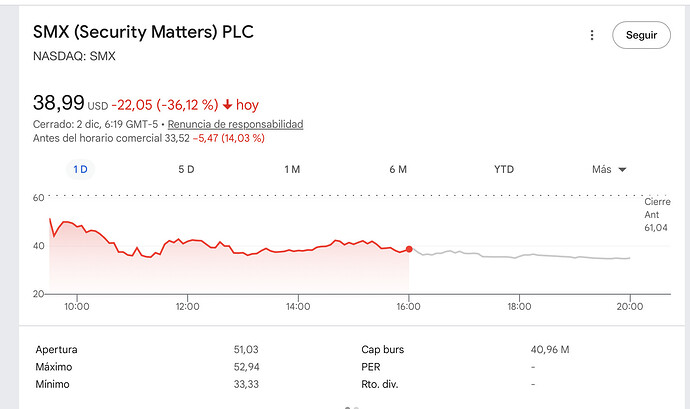Click the NASDAQ: SMX ticker text
The image size is (690, 409).
[x=74, y=56]
